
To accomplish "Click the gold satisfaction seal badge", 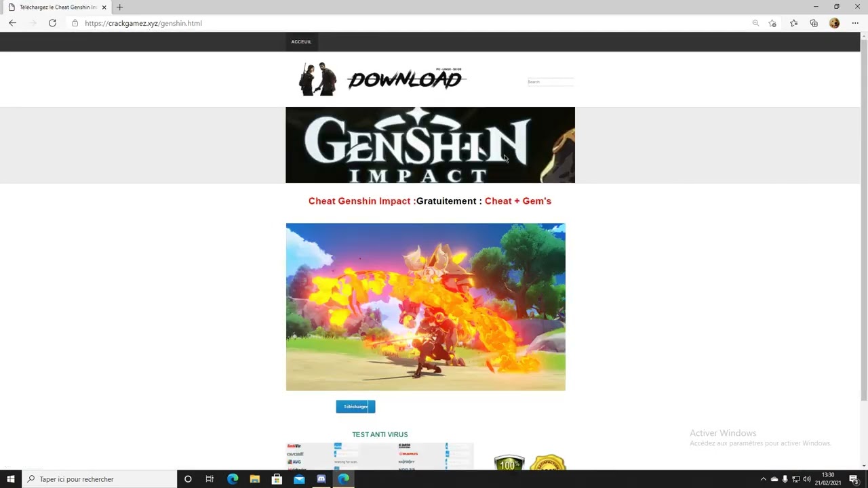I will click(x=547, y=463).
